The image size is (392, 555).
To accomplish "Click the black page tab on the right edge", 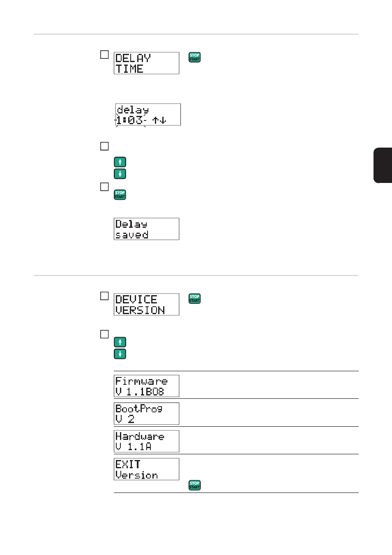I will tap(383, 165).
